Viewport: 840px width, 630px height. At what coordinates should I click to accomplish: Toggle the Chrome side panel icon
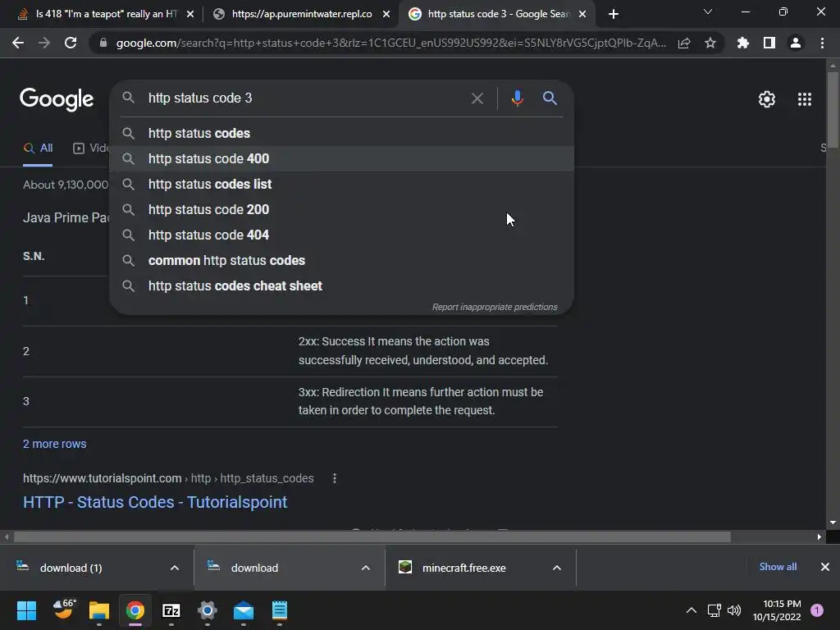click(x=769, y=43)
